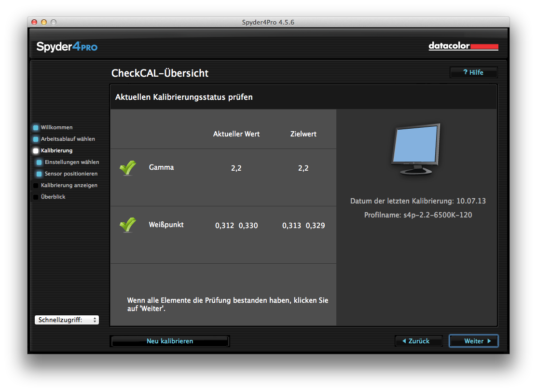Go to the Willkommen step
Image resolution: width=537 pixels, height=392 pixels.
(56, 127)
